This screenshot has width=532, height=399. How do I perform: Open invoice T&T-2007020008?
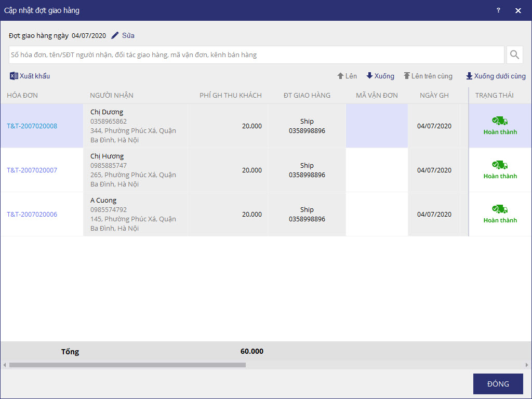coord(32,126)
